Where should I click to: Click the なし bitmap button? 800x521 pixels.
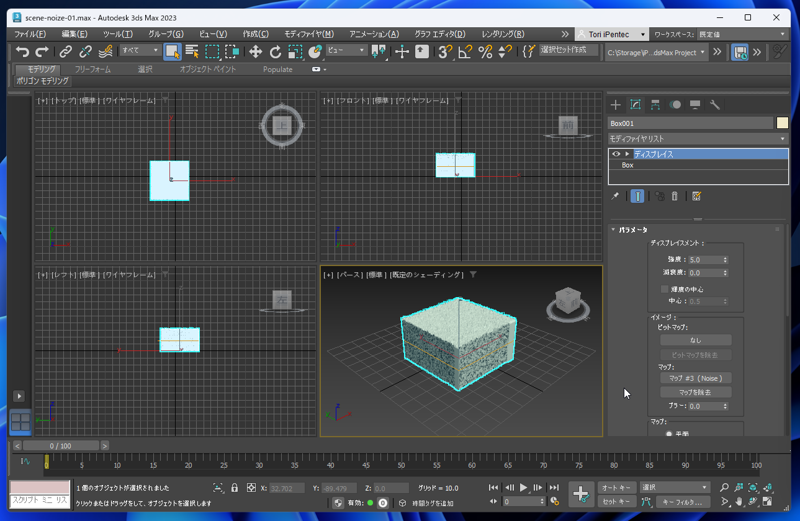click(695, 340)
